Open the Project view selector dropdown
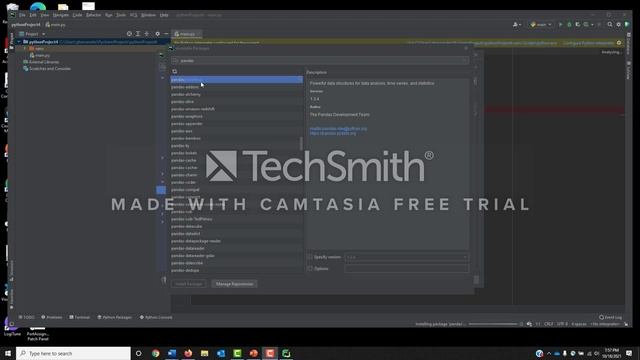Image resolution: width=640 pixels, height=360 pixels. click(32, 34)
